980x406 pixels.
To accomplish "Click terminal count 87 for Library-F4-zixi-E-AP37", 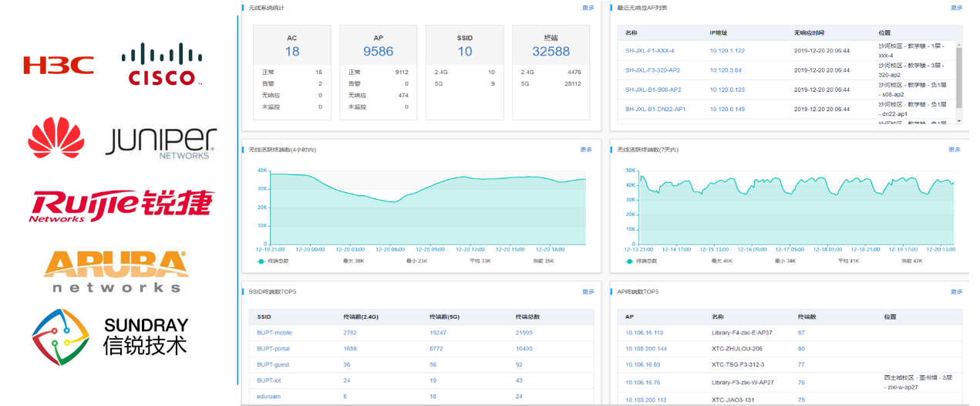I will pyautogui.click(x=801, y=333).
